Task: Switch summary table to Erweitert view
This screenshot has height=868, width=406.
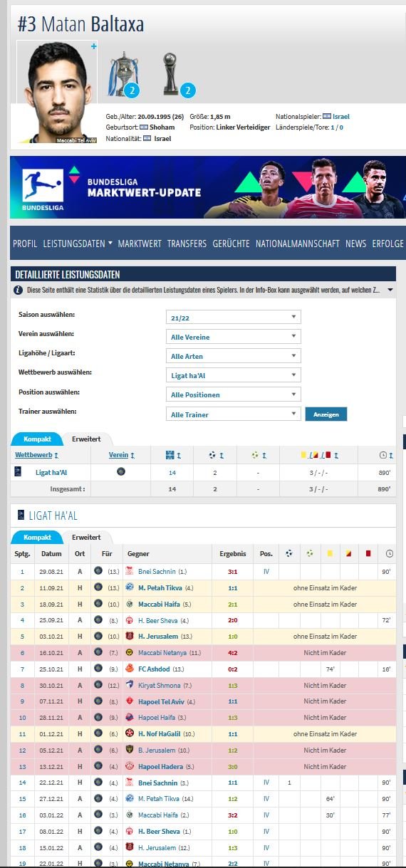Action: (85, 439)
